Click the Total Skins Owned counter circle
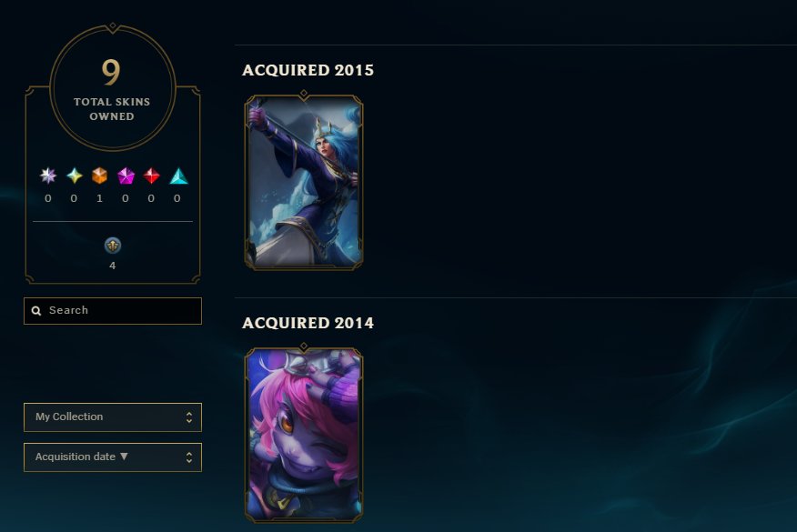This screenshot has height=532, width=797. 112,87
